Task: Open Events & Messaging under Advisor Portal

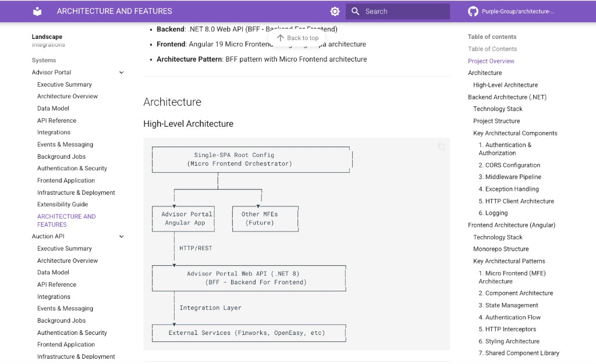Action: pos(65,144)
